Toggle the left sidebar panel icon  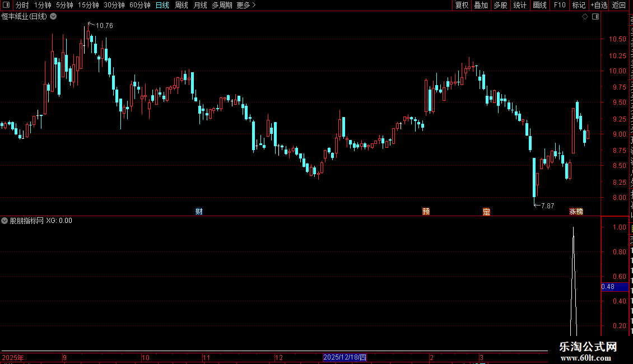(x=6, y=5)
